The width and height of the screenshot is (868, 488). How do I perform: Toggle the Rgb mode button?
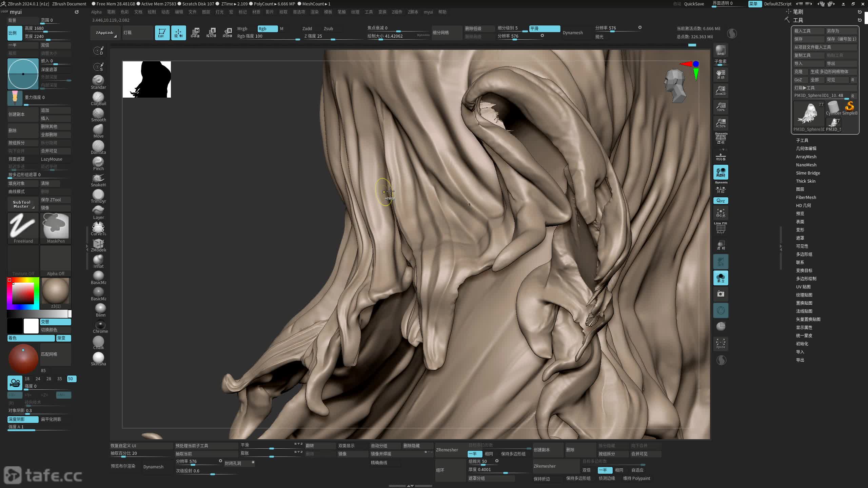coord(267,29)
